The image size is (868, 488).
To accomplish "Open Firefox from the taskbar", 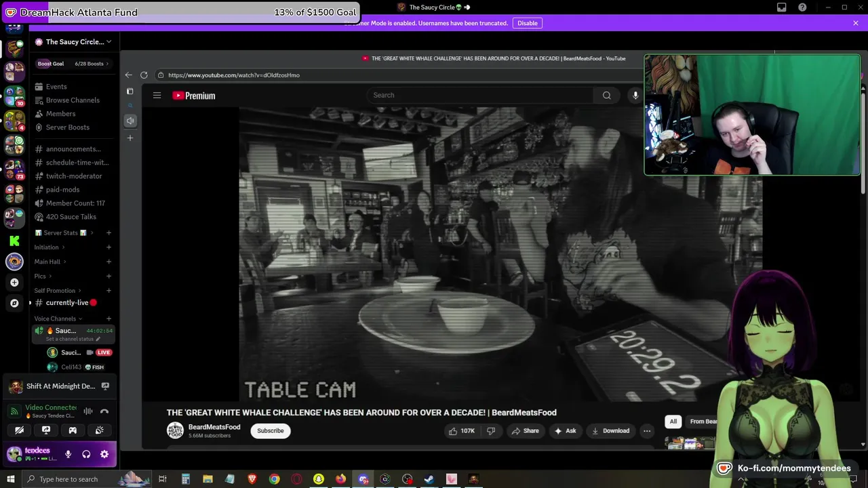I will tap(340, 479).
